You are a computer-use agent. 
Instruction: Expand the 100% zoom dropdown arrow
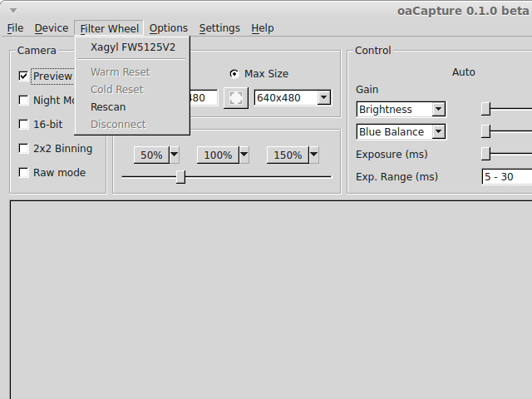pyautogui.click(x=244, y=155)
